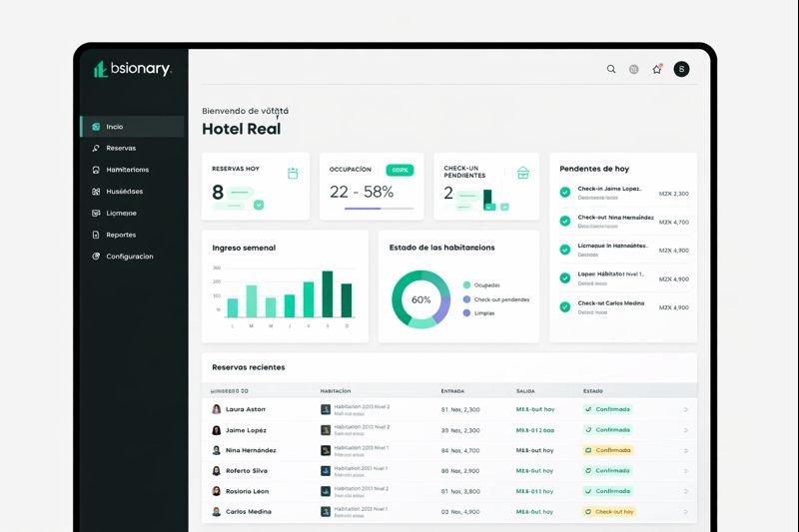Click the occupancy progress bar

point(379,209)
